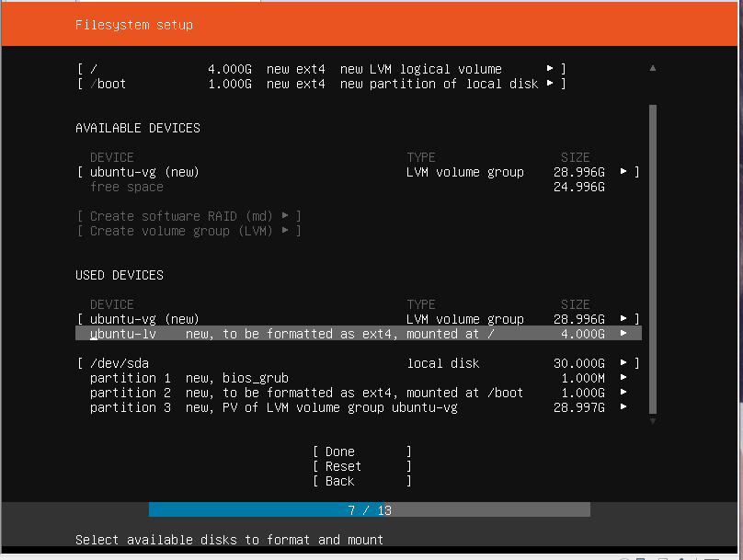This screenshot has width=743, height=560.
Task: Click the Back button
Action: [362, 481]
